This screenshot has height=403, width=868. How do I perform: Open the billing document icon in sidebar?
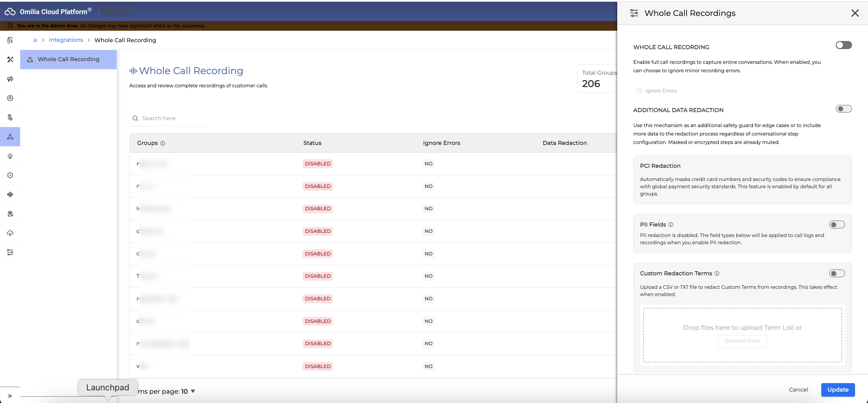click(x=10, y=40)
